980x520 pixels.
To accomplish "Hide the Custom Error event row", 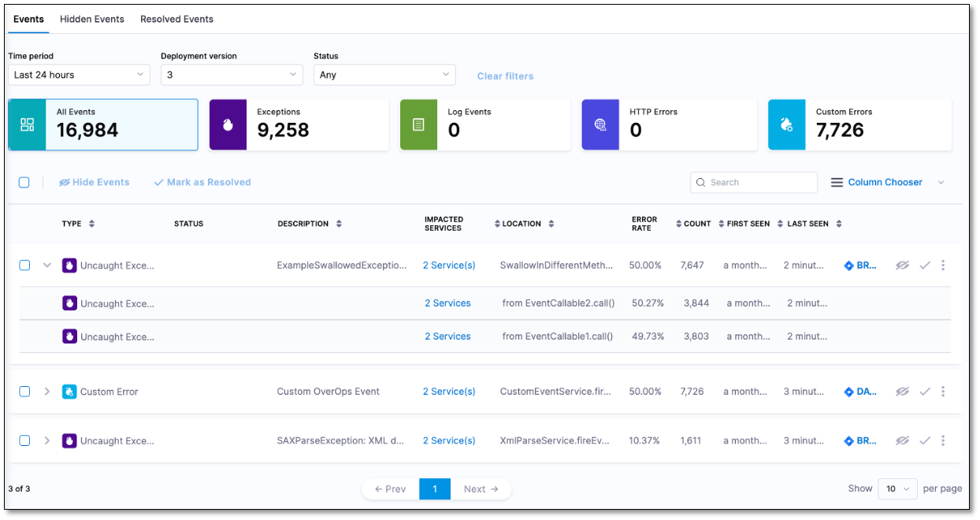I will pyautogui.click(x=902, y=392).
